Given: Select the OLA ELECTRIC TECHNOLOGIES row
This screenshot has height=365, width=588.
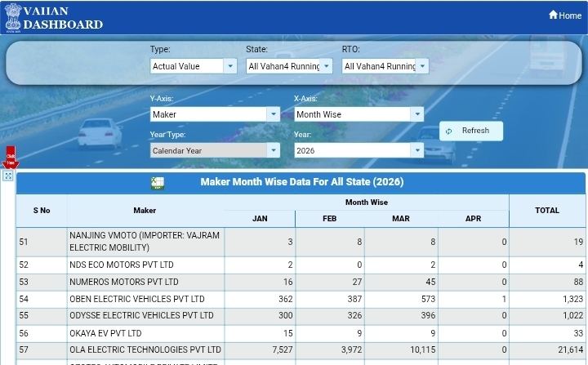Looking at the screenshot, I should tap(145, 349).
